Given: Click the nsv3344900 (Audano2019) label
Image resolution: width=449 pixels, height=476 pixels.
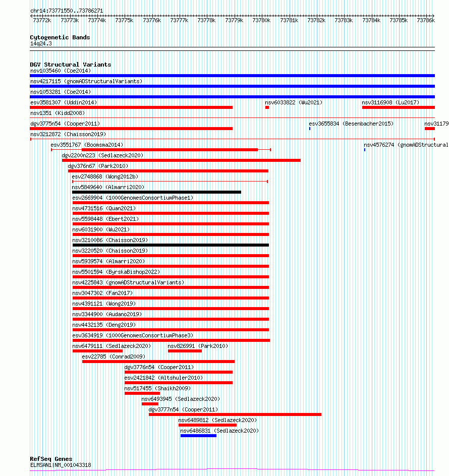Looking at the screenshot, I should coord(107,315).
